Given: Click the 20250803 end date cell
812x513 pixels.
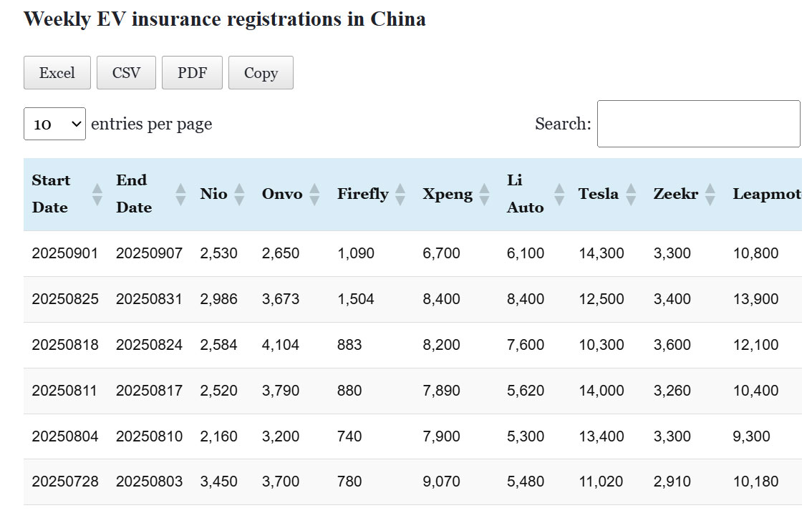Looking at the screenshot, I should click(x=149, y=482).
